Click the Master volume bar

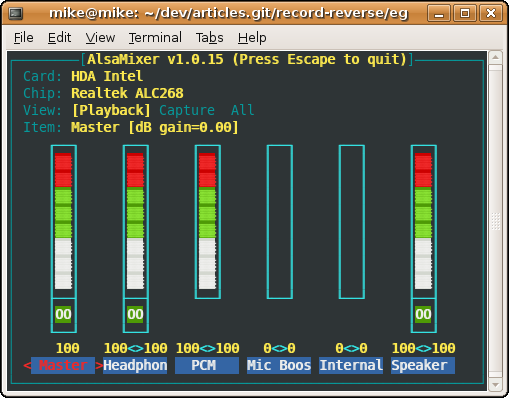pyautogui.click(x=64, y=221)
